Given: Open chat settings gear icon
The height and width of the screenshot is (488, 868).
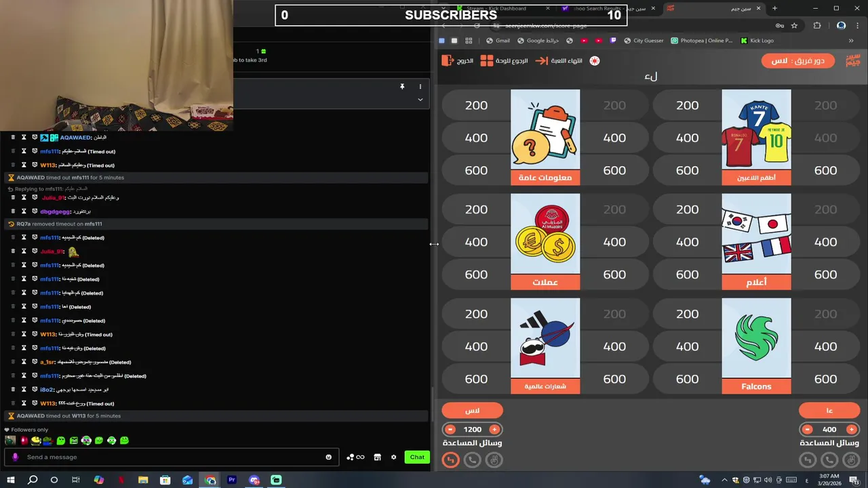Looking at the screenshot, I should (393, 457).
